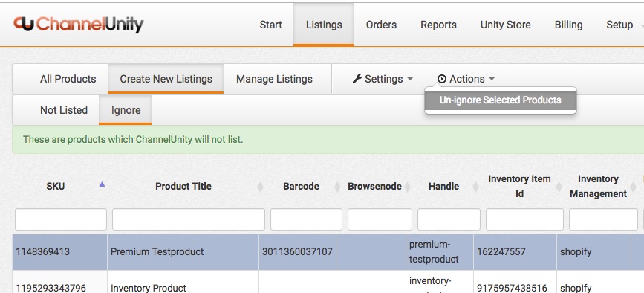
Task: Switch to the Not Listed sub-tab
Action: (64, 110)
